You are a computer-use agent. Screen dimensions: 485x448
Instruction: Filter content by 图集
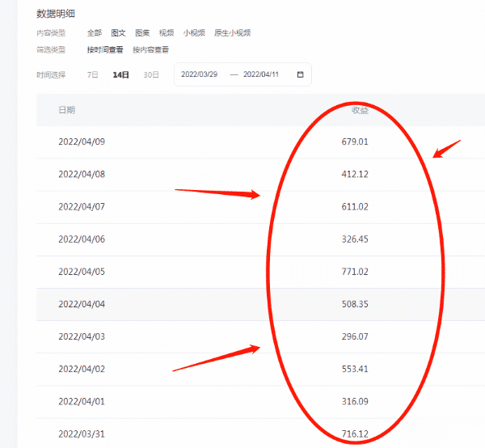pos(142,33)
